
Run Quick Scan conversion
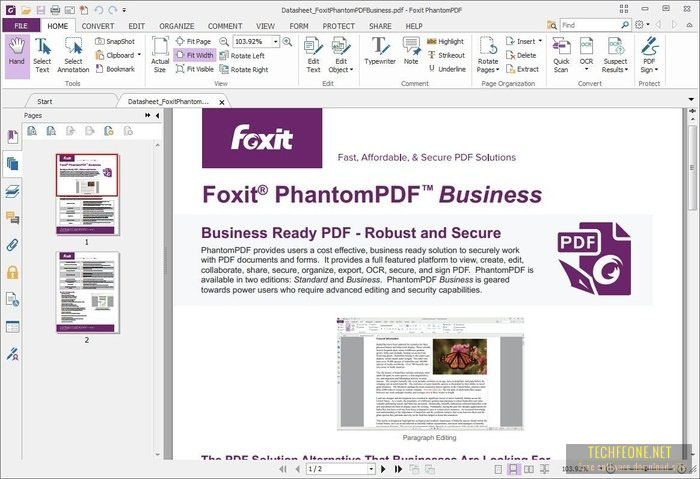coord(561,56)
